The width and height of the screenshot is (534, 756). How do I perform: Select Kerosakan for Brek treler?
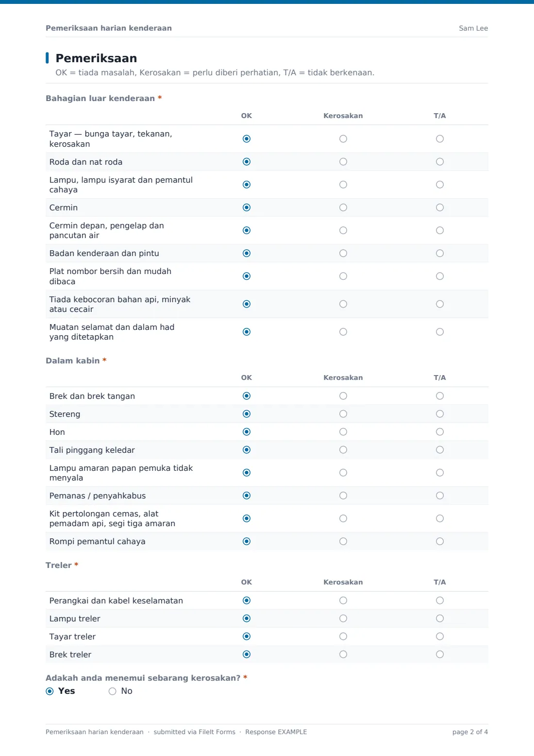[x=343, y=654]
